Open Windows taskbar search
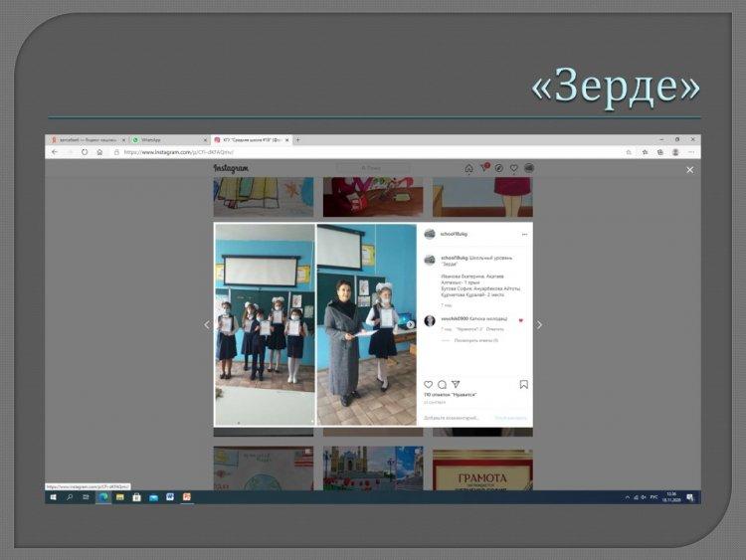This screenshot has width=746, height=560. tap(70, 497)
